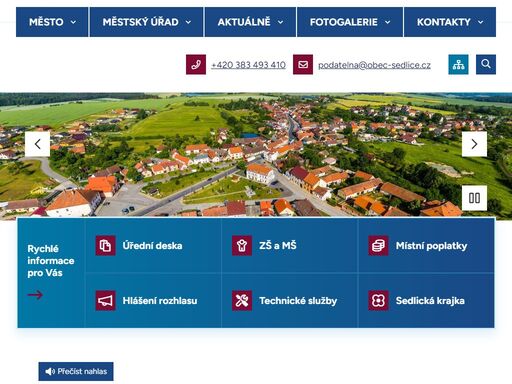Click the Přečíst nahlas read-aloud button

[76, 371]
